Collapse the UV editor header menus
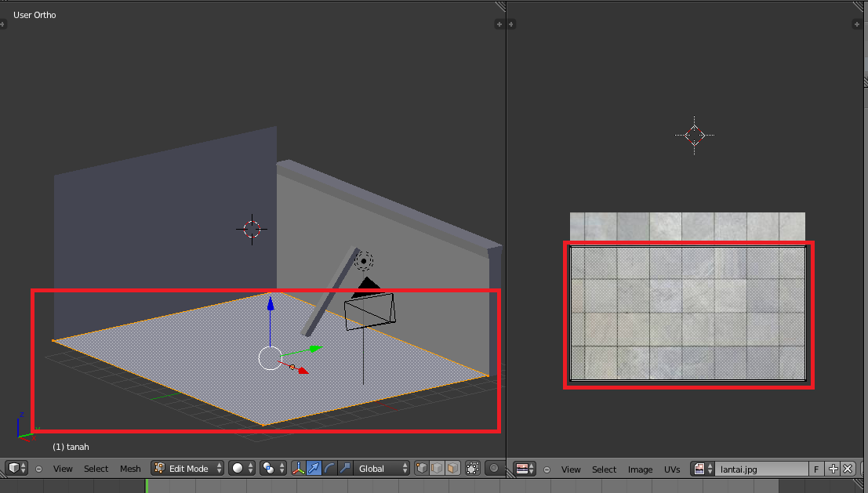The height and width of the screenshot is (493, 868). [547, 469]
